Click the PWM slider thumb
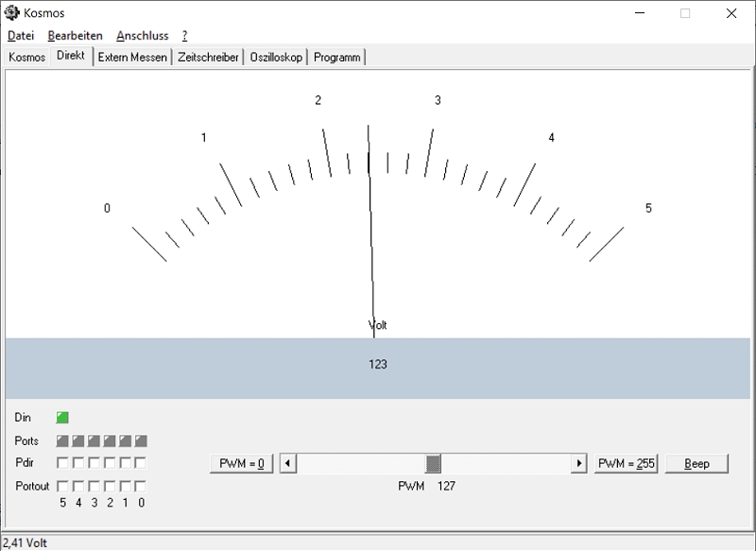Screen dimensions: 756x551 point(433,464)
